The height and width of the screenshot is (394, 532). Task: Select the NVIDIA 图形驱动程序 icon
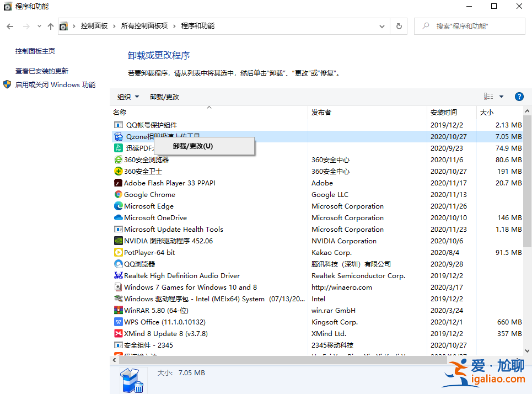click(117, 241)
